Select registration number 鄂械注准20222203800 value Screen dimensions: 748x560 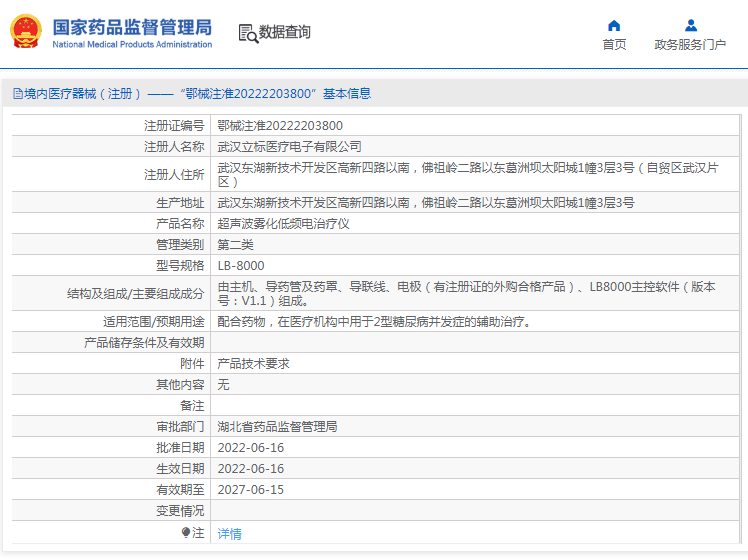[x=280, y=125]
